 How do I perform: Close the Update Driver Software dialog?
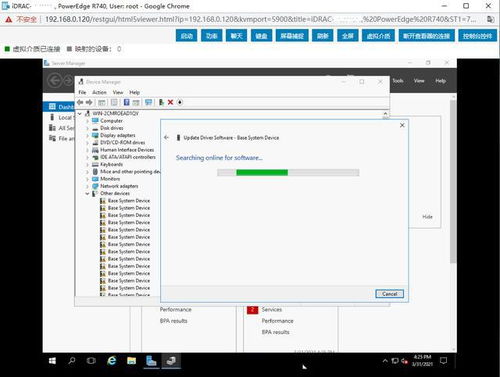point(402,125)
